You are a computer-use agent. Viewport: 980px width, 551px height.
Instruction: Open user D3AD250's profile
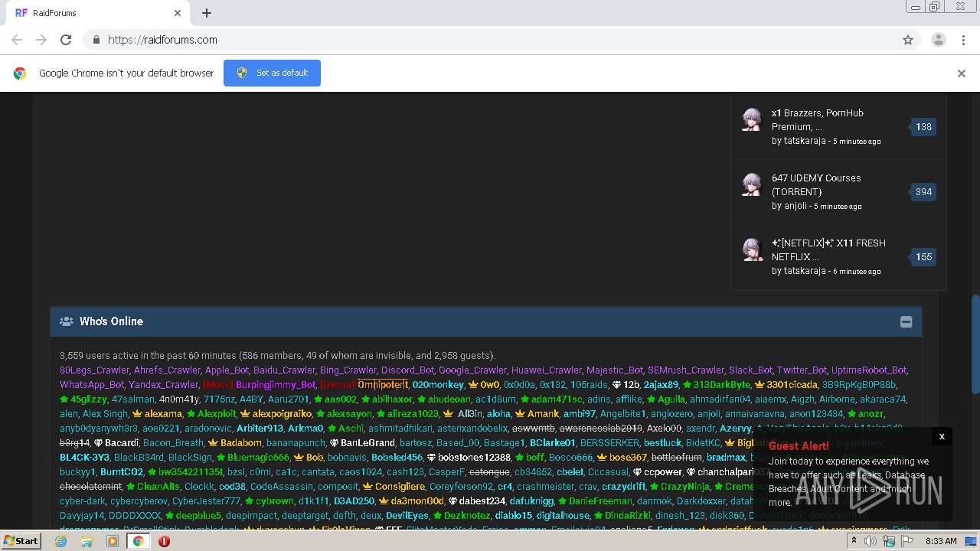coord(354,501)
